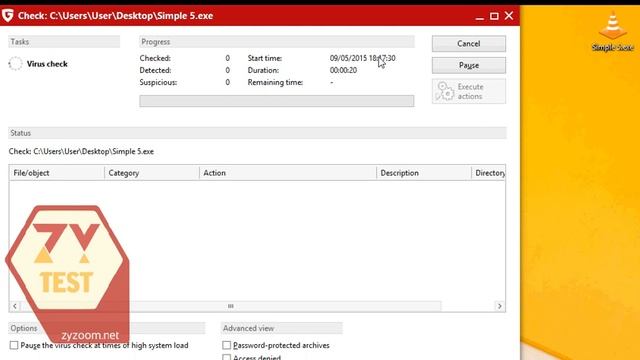Open the Simple VLC cone desktop icon
This screenshot has height=360, width=640.
click(612, 32)
